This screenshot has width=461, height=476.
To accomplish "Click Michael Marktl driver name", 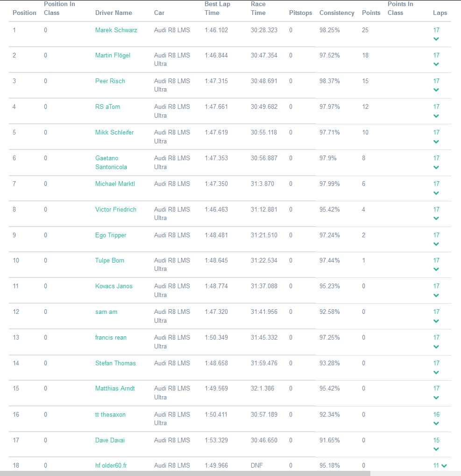I will click(115, 184).
